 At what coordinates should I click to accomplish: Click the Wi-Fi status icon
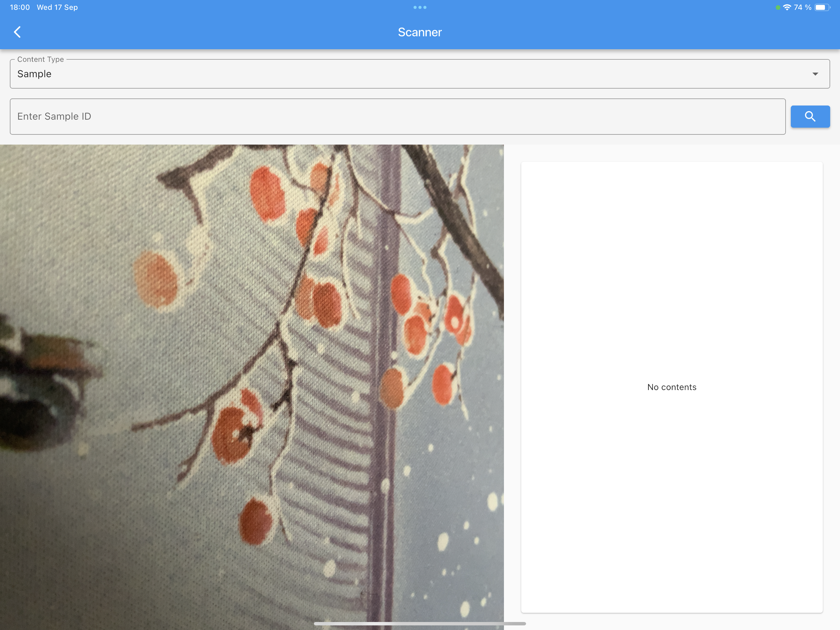point(787,7)
